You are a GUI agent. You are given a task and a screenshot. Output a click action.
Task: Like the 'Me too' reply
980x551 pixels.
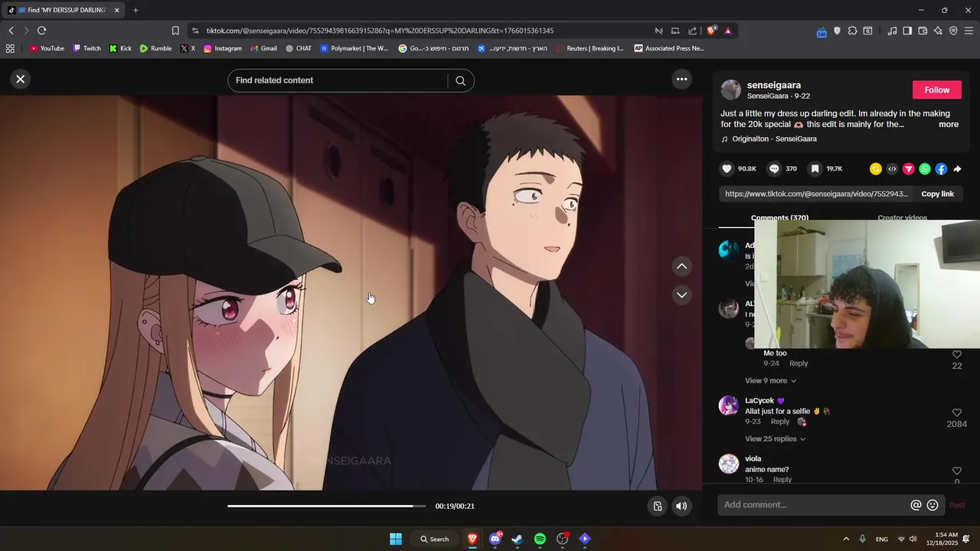click(x=956, y=354)
